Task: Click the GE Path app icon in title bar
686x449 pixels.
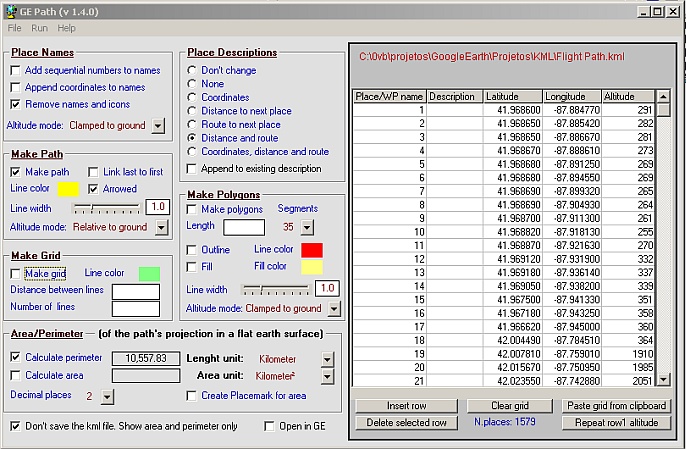Action: point(11,11)
